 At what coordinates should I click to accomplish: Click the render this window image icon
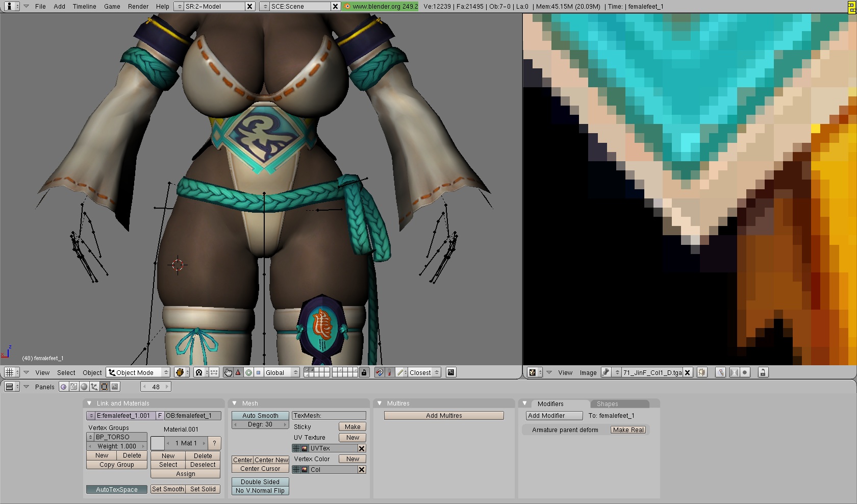451,372
